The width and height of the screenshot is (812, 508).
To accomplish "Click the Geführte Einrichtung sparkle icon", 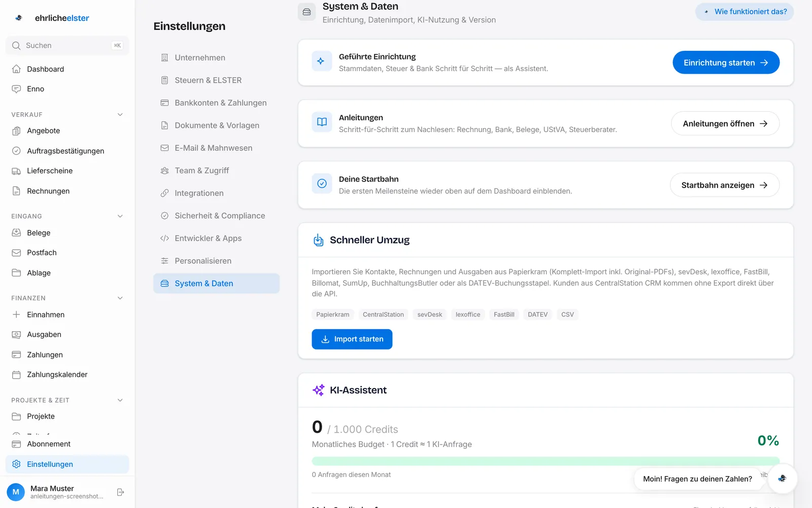I will click(322, 61).
